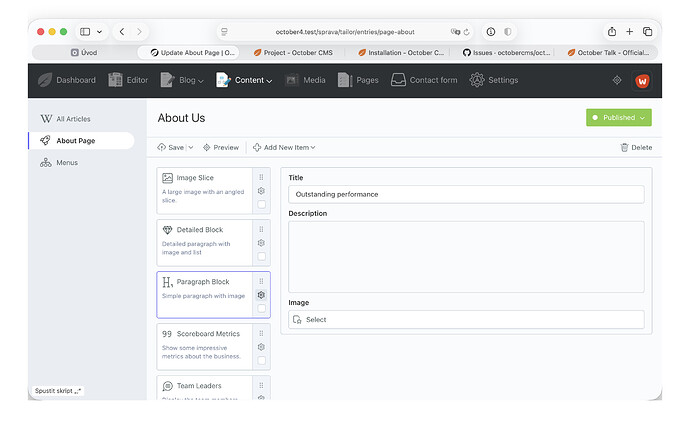Click the Save button
690x437 pixels.
170,147
